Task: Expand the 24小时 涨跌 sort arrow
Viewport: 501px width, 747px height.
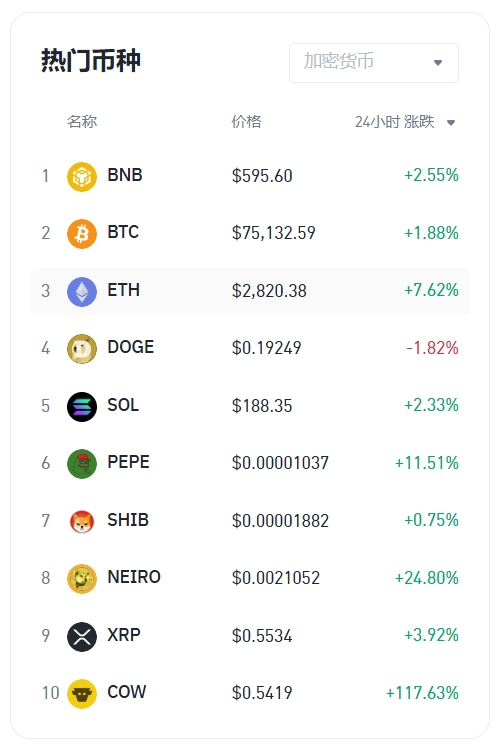Action: (451, 123)
